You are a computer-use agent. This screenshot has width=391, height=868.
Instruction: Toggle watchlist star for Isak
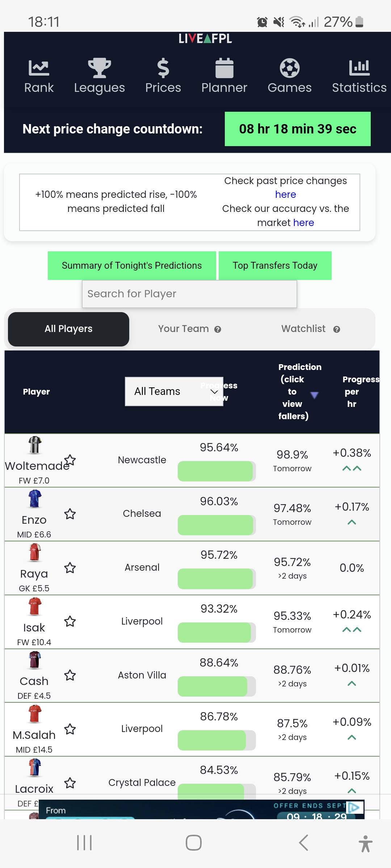[x=70, y=621]
